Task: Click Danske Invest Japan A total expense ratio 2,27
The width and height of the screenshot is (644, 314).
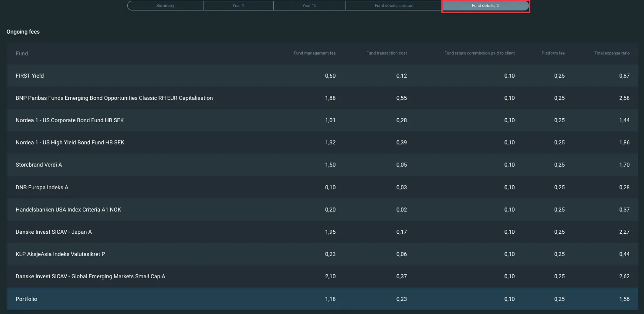Action: [624, 232]
